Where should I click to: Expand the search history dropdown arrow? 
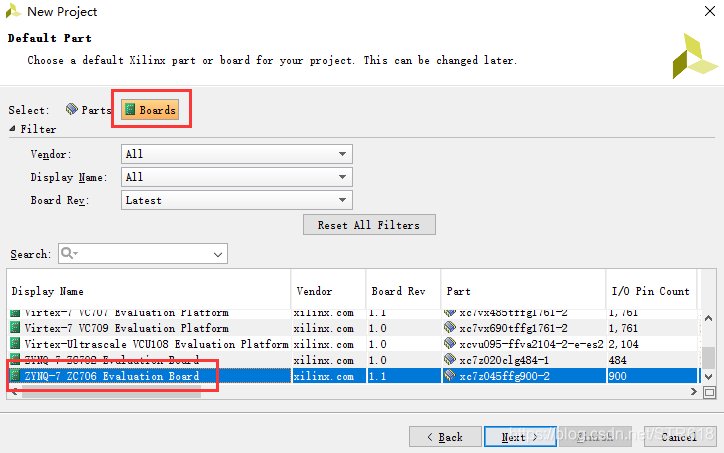point(218,254)
